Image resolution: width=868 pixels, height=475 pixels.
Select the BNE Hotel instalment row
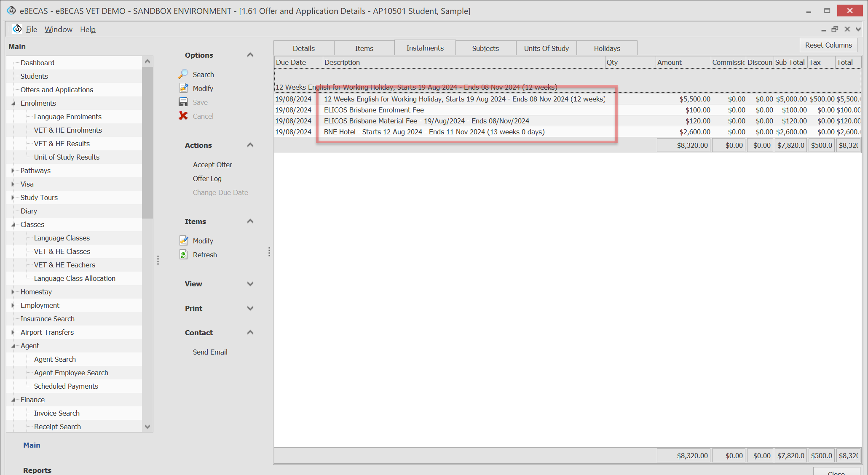434,132
